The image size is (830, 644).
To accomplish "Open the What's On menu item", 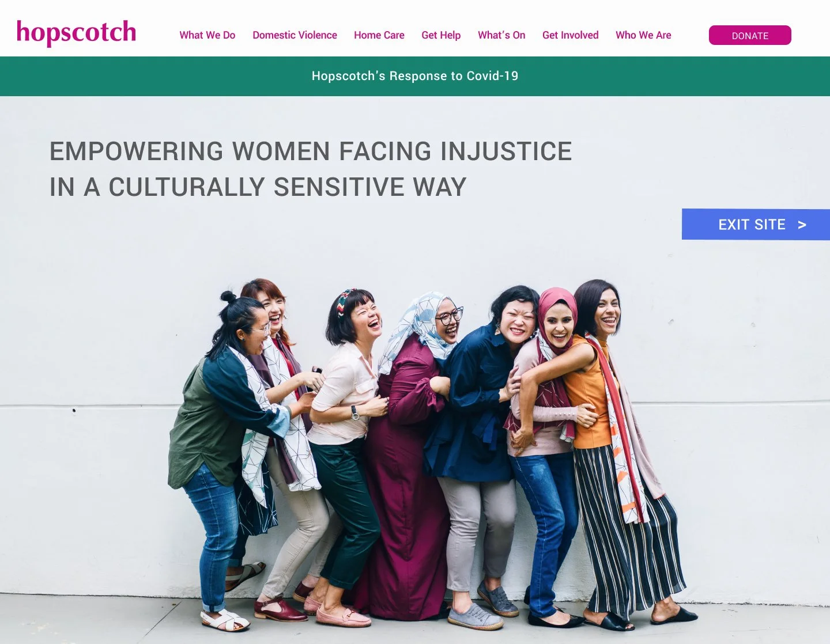I will click(x=501, y=35).
